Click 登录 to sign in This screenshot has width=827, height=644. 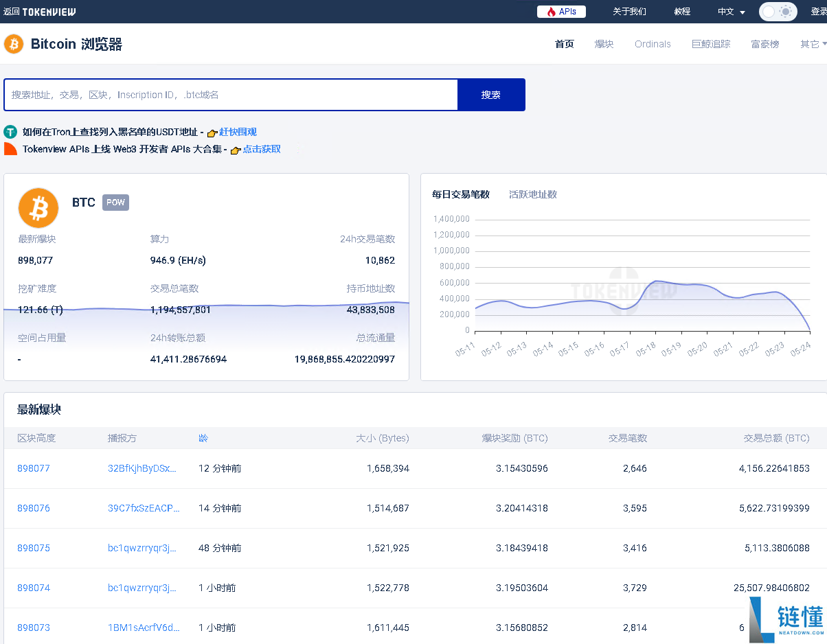818,12
